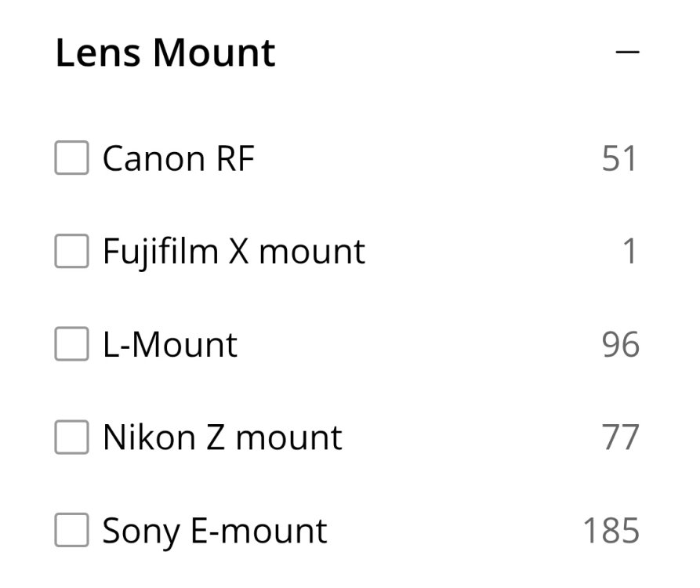Filter by the mount showing 185 results
This screenshot has width=700, height=588.
[x=71, y=531]
